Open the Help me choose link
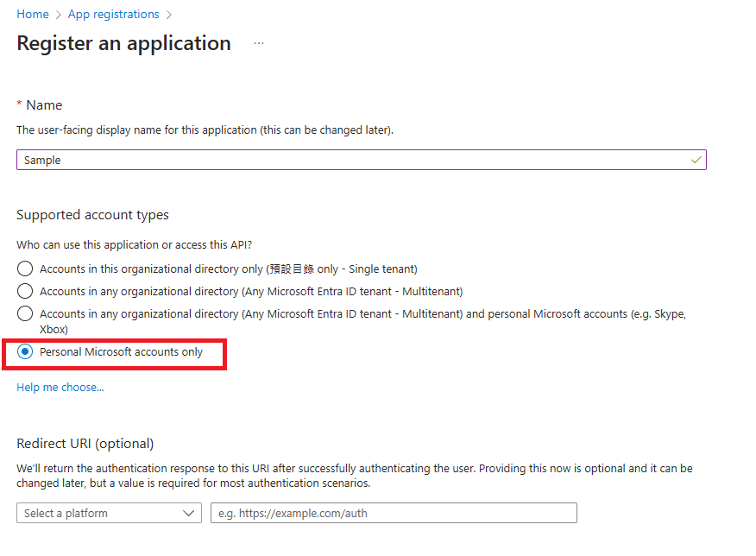 click(x=60, y=388)
